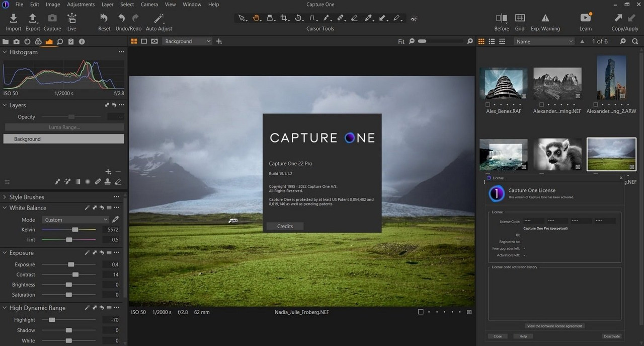Collapse the Exposure panel
The height and width of the screenshot is (346, 644).
coord(5,253)
